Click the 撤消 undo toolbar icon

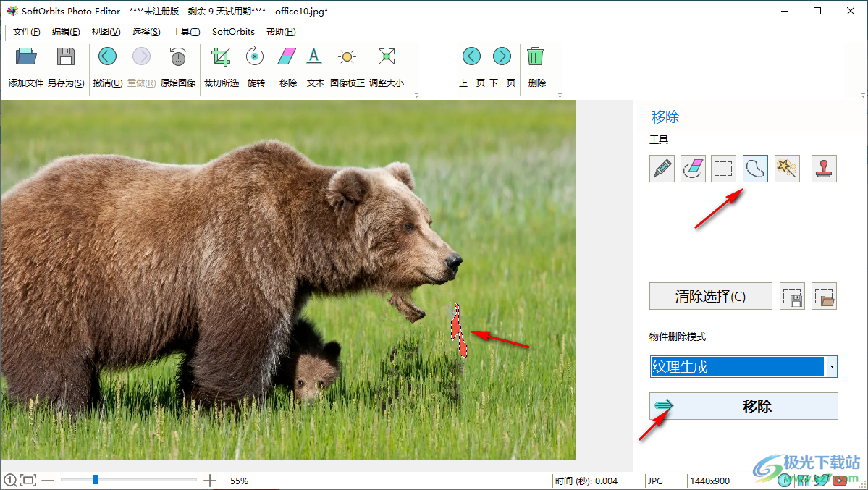click(x=107, y=56)
